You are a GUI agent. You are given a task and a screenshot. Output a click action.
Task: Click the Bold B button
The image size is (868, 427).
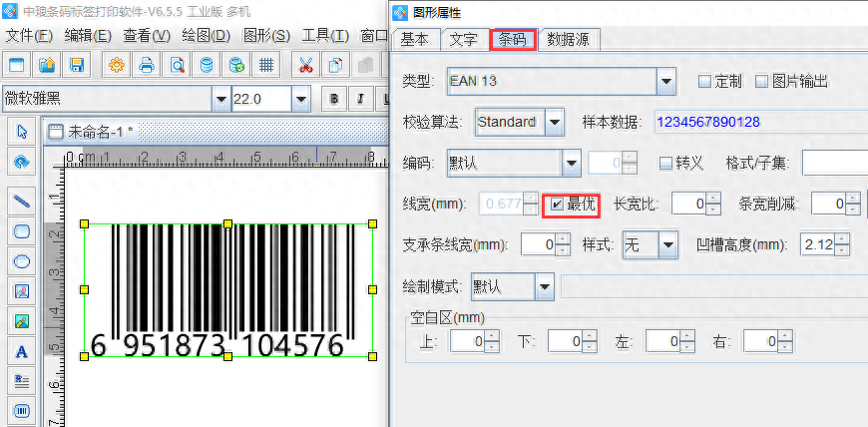pyautogui.click(x=334, y=99)
